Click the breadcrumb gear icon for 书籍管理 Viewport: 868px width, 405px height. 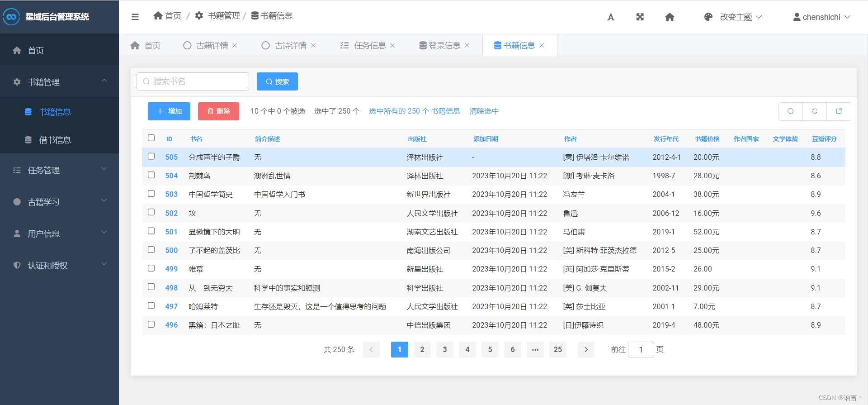point(199,16)
